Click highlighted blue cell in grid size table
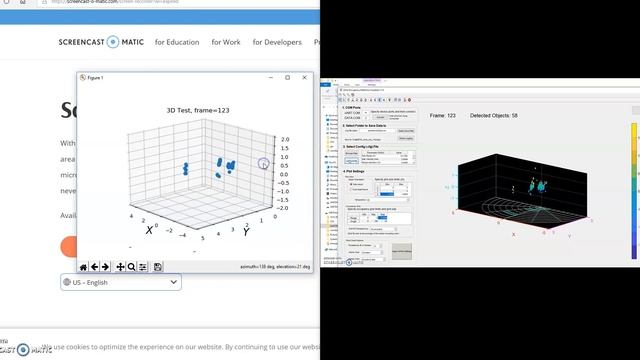The width and height of the screenshot is (640, 360). [x=387, y=194]
